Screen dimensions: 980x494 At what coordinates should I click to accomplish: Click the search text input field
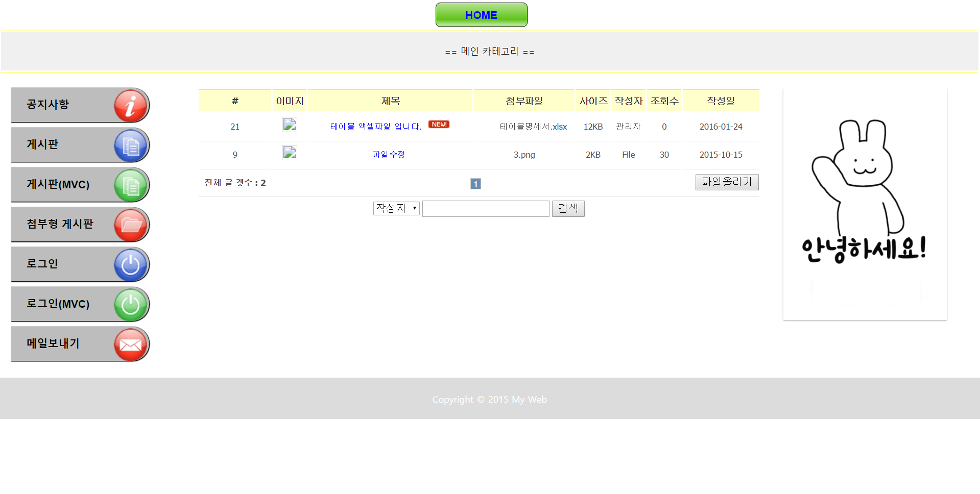[486, 209]
